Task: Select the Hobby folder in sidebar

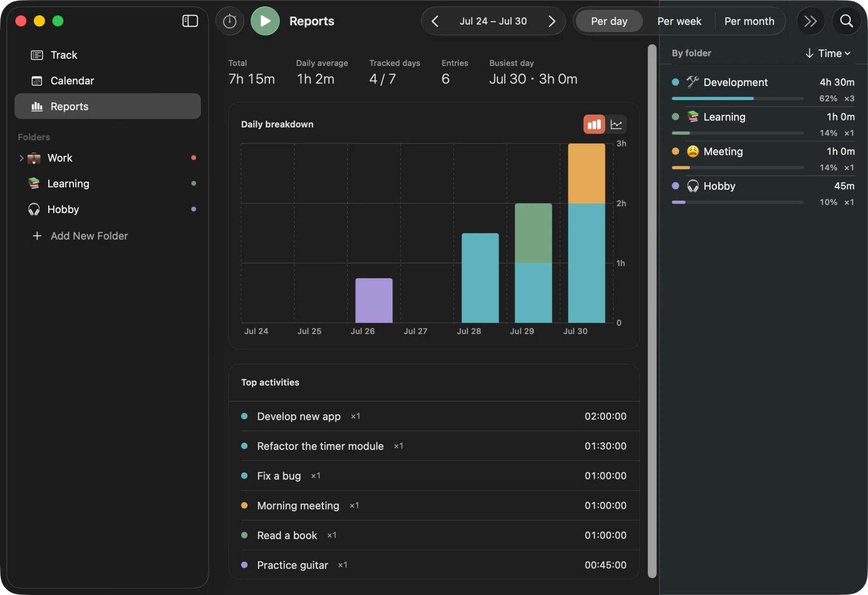Action: point(108,209)
